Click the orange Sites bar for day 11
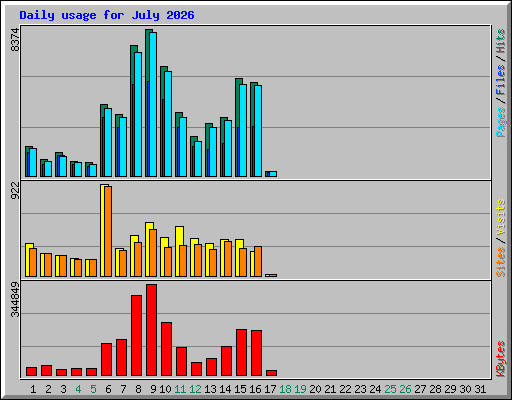The image size is (512, 400). [x=183, y=261]
